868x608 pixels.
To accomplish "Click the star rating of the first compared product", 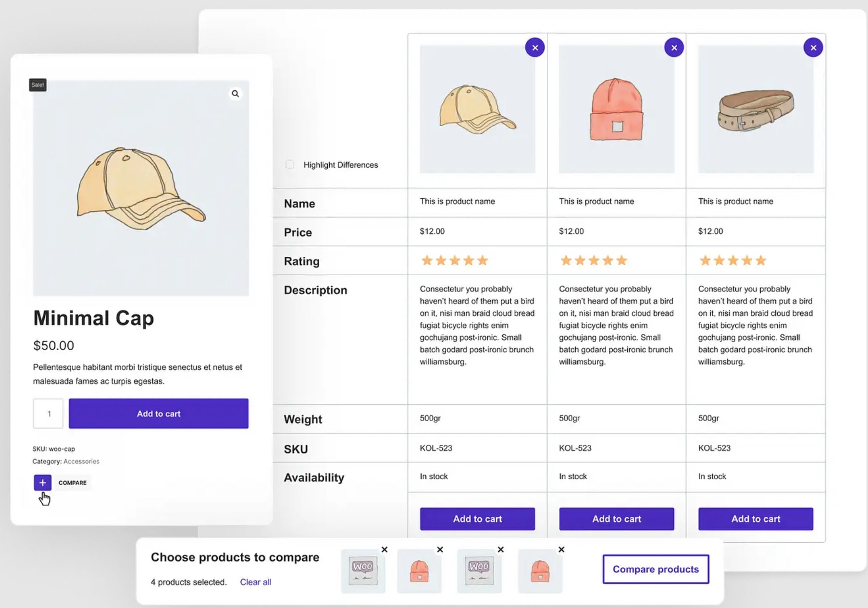I will tap(454, 260).
